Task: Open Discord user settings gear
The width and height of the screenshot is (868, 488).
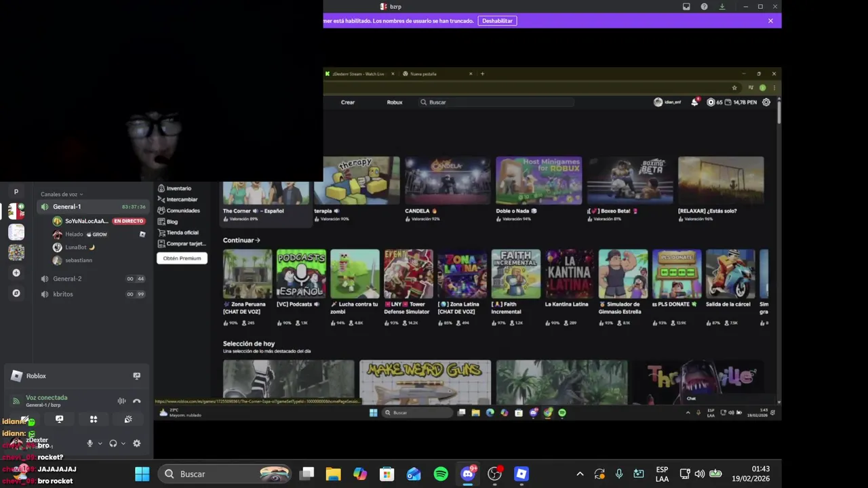Action: [136, 444]
